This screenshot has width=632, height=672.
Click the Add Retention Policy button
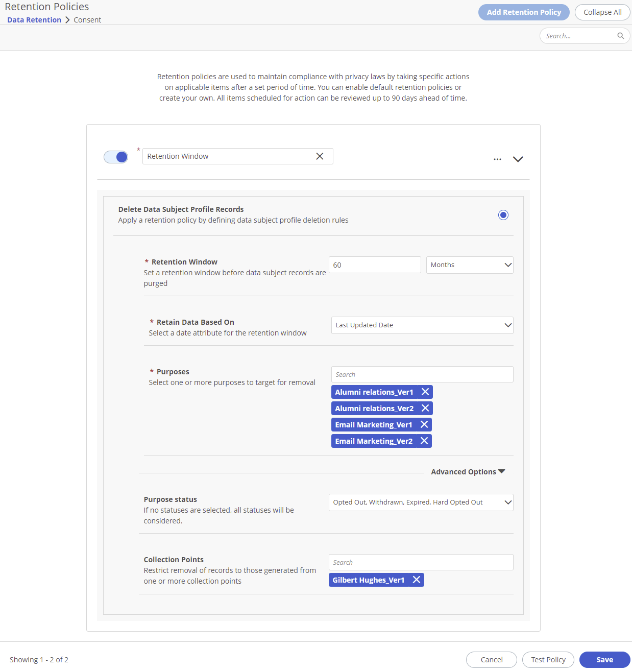(524, 12)
